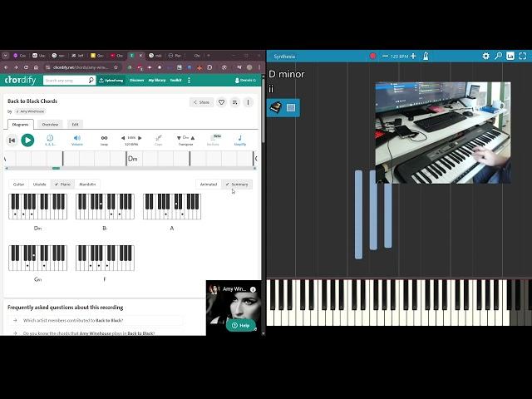This screenshot has height=399, width=532.
Task: Raise Synthesia tempo with the plus
Action: (413, 56)
